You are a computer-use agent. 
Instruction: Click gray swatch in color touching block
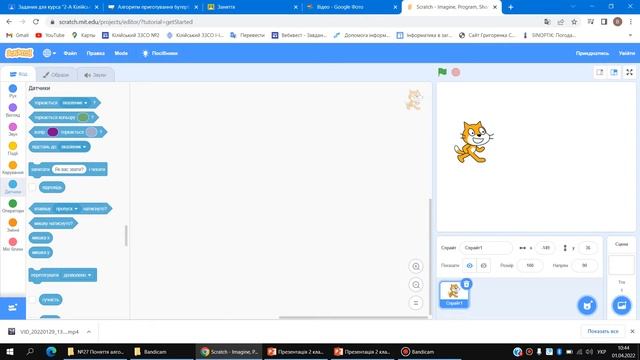tap(91, 132)
